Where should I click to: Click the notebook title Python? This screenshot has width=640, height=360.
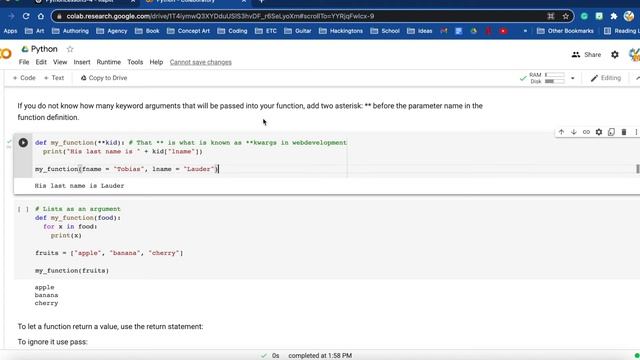tap(44, 49)
